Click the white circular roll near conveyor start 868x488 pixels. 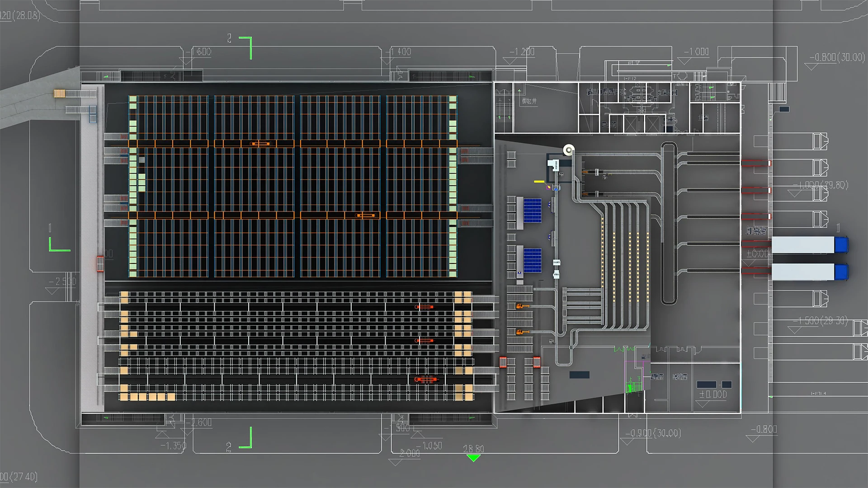tap(568, 150)
